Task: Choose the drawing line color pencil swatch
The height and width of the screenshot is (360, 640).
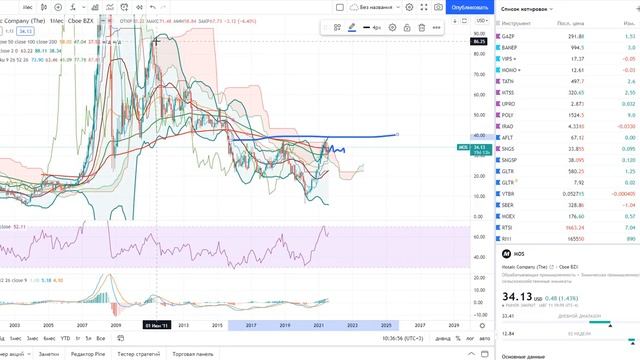Action: [352, 27]
